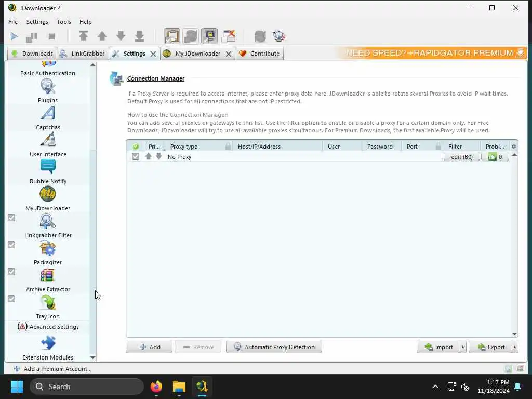Expand Export button dropdown arrow
532x399 pixels.
[x=515, y=347]
